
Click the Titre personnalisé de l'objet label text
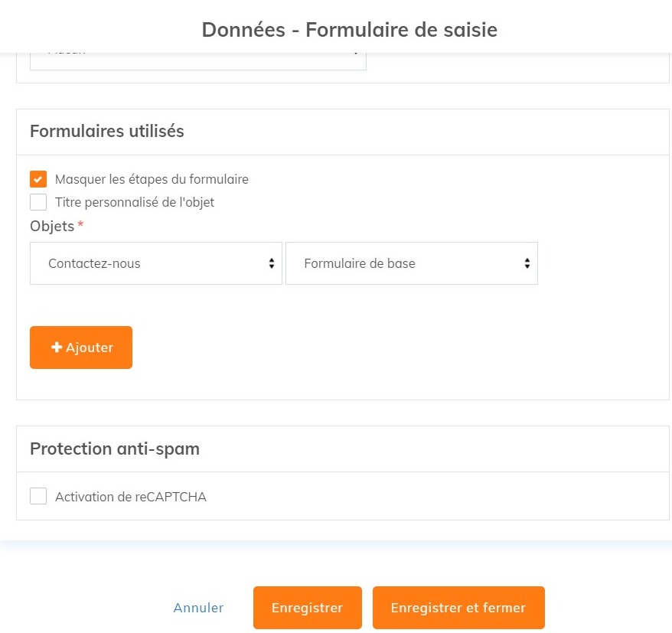pos(135,203)
